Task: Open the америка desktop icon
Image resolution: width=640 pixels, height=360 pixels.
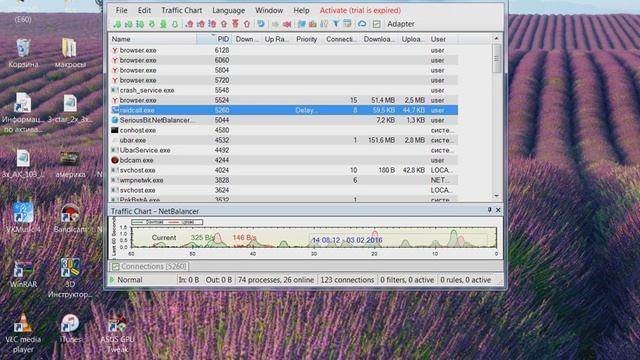Action: click(x=70, y=164)
